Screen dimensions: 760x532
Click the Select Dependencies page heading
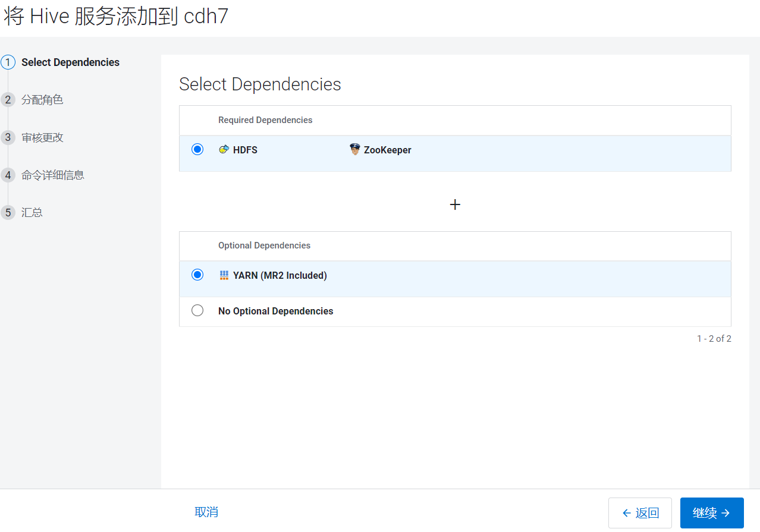click(260, 84)
